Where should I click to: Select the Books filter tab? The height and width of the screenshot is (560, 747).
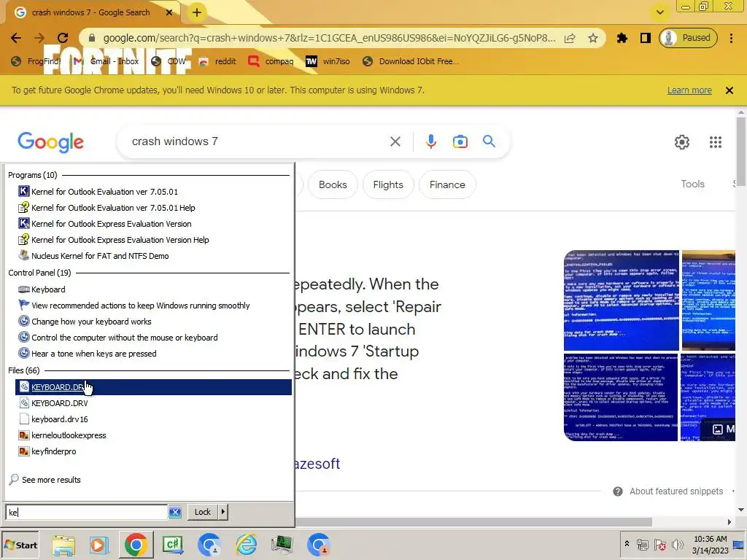pyautogui.click(x=333, y=184)
